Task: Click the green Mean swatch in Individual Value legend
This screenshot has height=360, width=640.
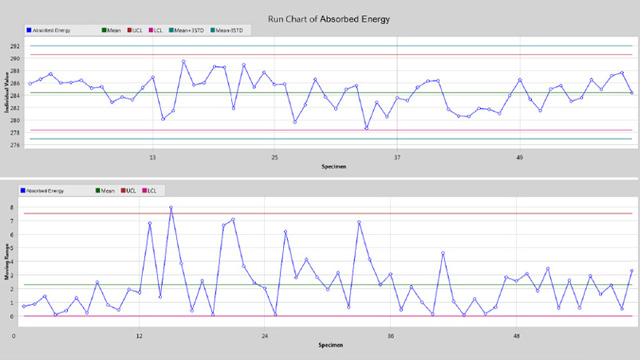Action: pos(104,30)
